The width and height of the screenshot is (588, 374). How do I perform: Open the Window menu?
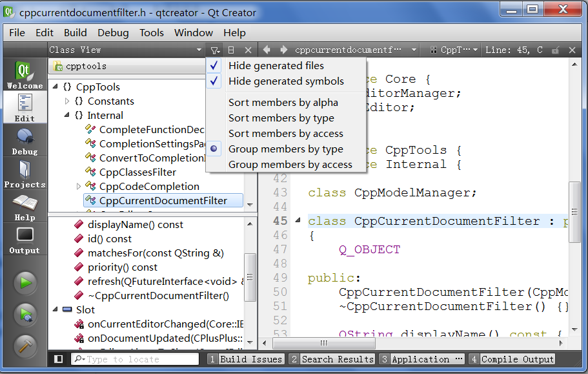(x=194, y=33)
